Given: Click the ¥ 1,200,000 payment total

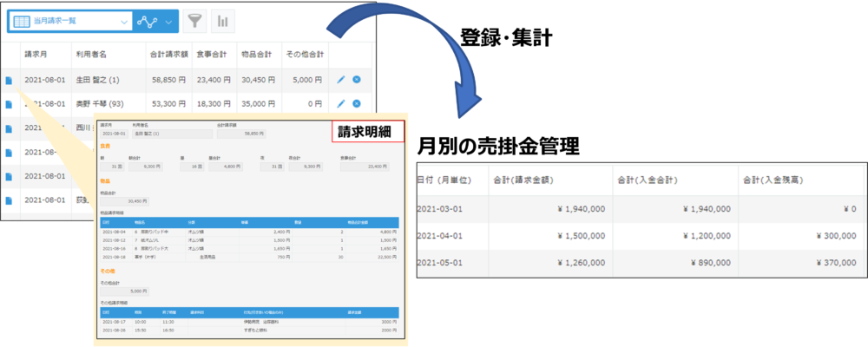Looking at the screenshot, I should click(707, 236).
